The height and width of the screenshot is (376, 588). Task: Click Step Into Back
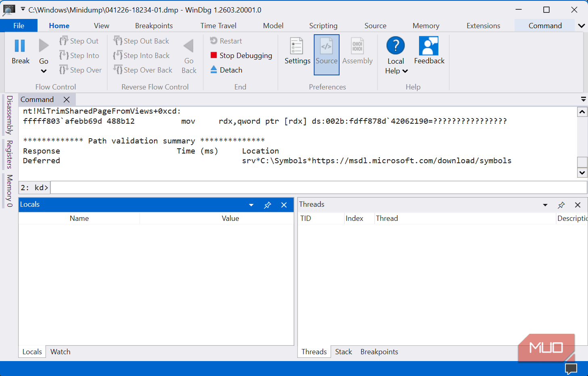click(x=141, y=55)
